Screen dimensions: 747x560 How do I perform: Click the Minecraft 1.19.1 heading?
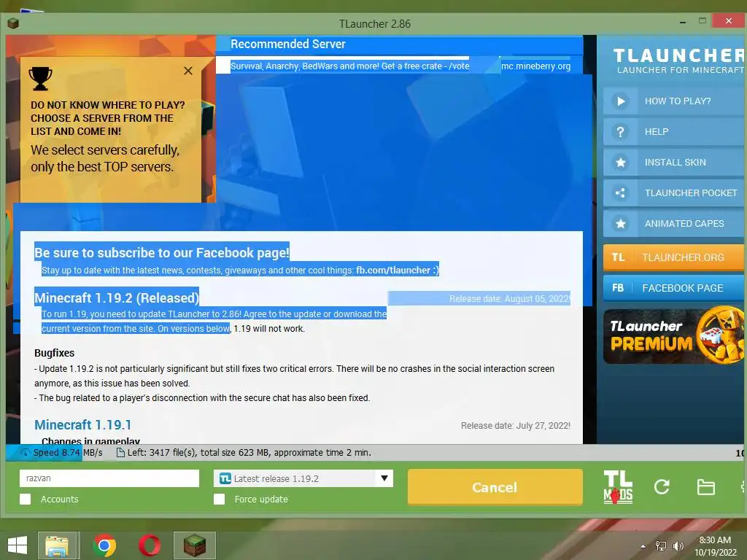(x=83, y=424)
